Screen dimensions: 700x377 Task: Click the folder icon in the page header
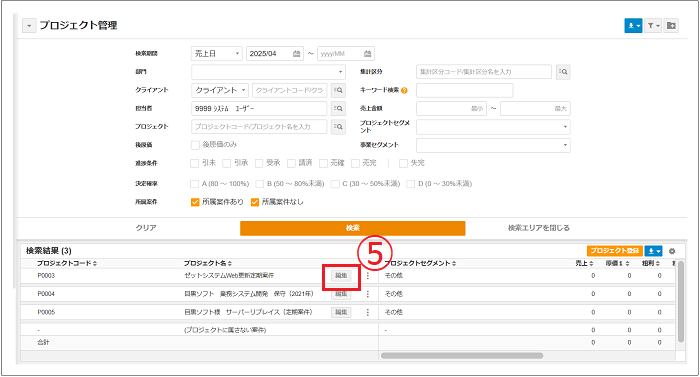click(x=671, y=26)
